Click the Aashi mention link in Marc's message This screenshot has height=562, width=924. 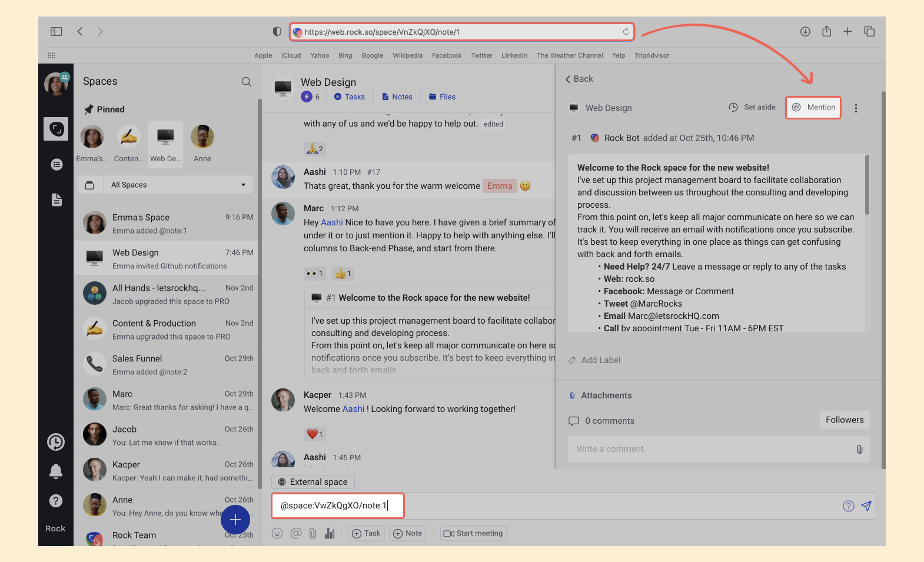tap(332, 222)
